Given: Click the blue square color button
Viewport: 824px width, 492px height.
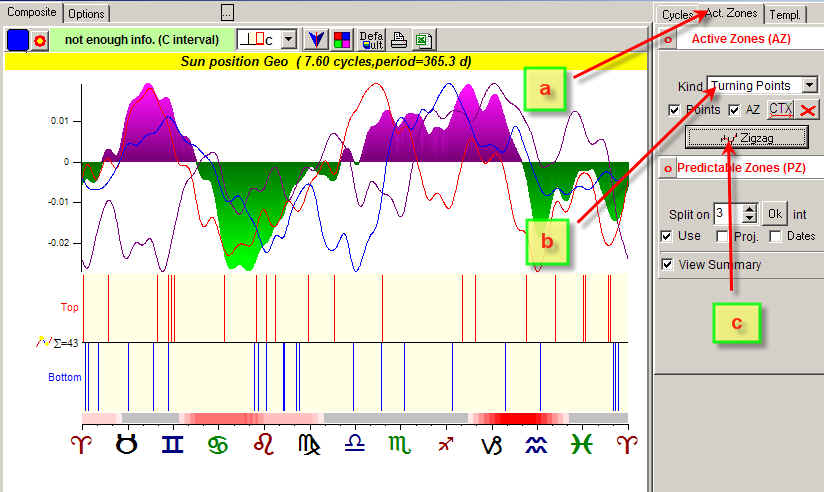Looking at the screenshot, I should pos(17,40).
